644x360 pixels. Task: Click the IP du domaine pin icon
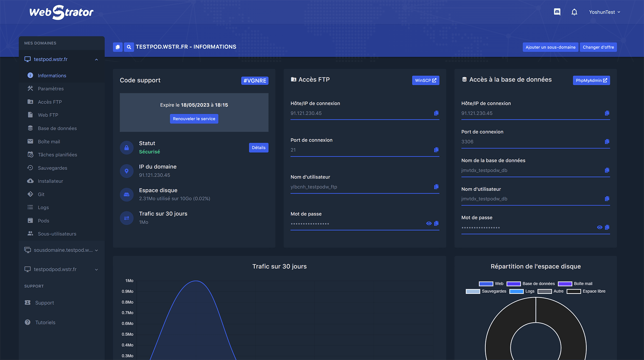pyautogui.click(x=126, y=171)
